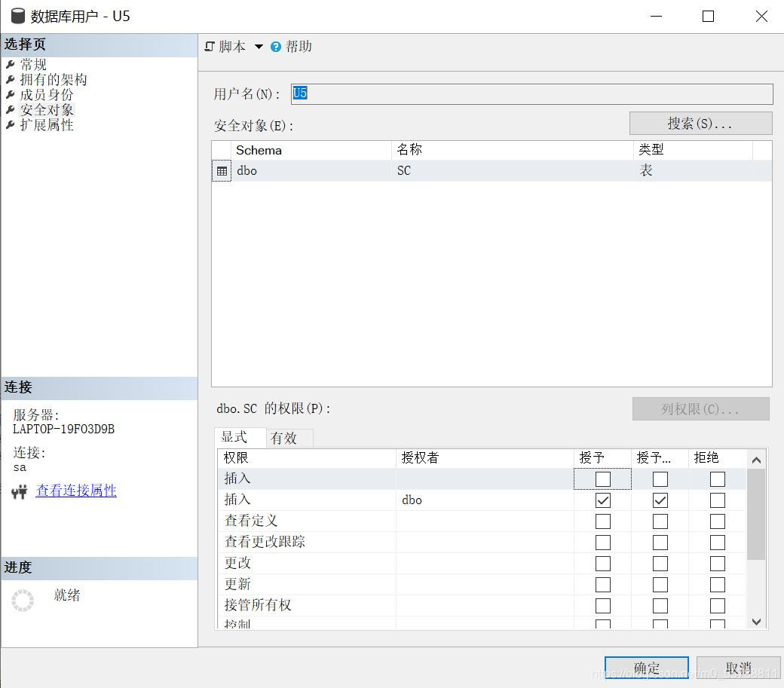Check 拒绝 for first 插入 row
784x688 pixels.
point(718,479)
